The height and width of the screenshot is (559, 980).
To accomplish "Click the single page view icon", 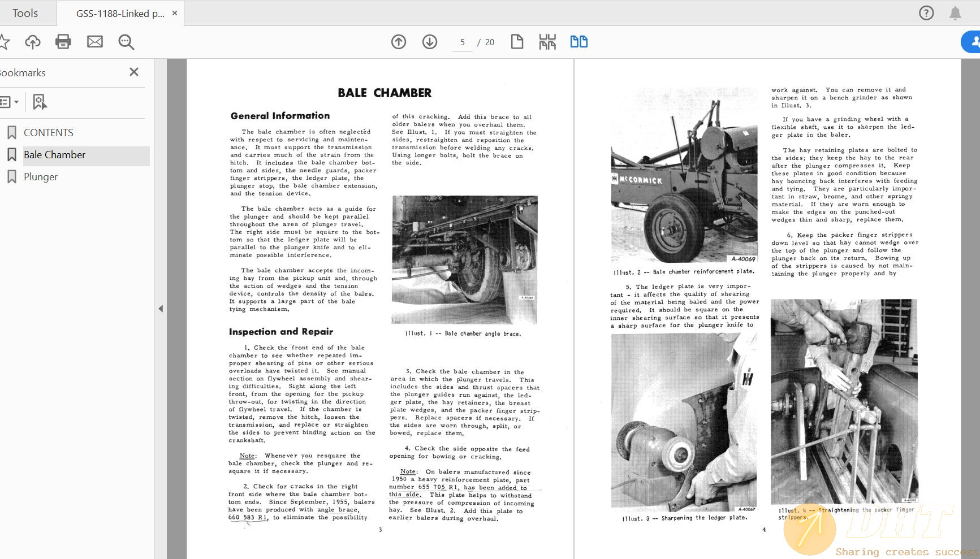I will click(x=517, y=42).
